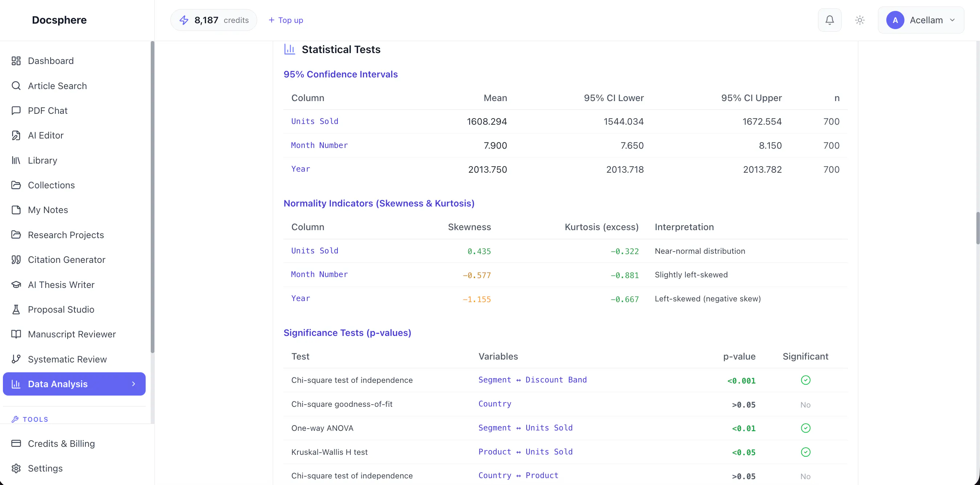Click the Statistical Tests chart icon

(289, 49)
